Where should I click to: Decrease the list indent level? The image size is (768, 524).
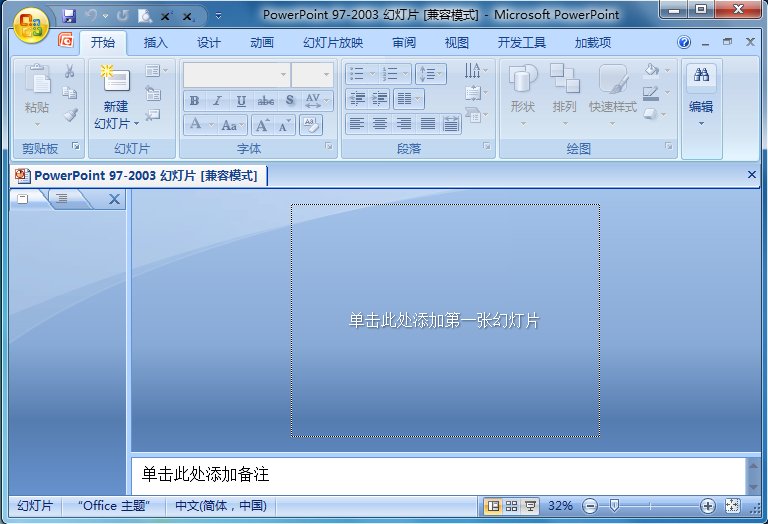point(357,99)
